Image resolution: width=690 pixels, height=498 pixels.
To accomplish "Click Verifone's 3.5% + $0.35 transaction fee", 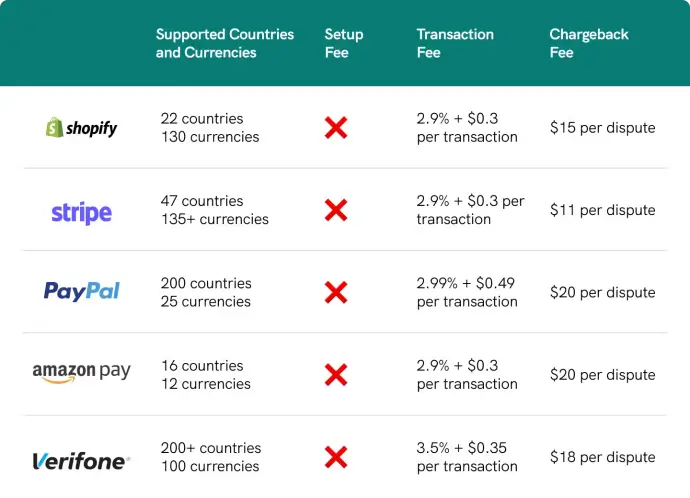I will click(467, 457).
